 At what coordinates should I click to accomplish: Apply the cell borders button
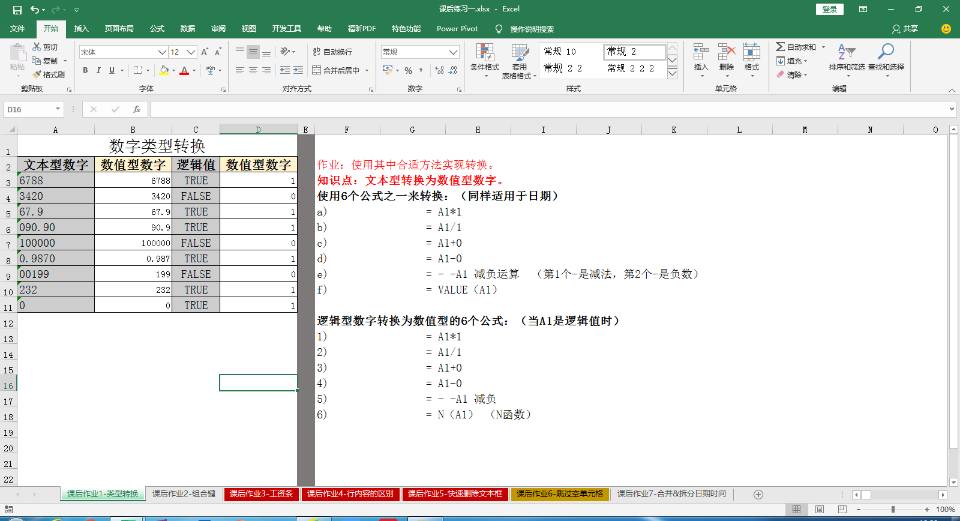point(138,70)
